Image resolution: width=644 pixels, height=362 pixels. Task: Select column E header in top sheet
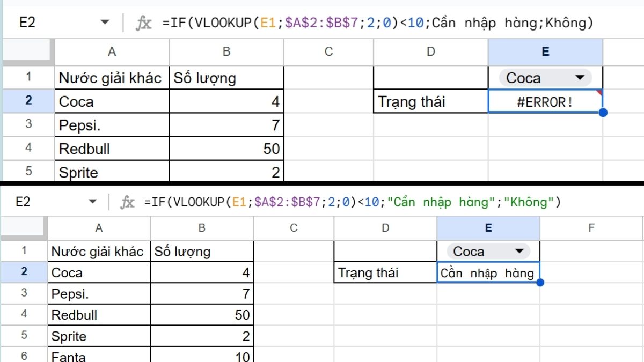coord(545,51)
